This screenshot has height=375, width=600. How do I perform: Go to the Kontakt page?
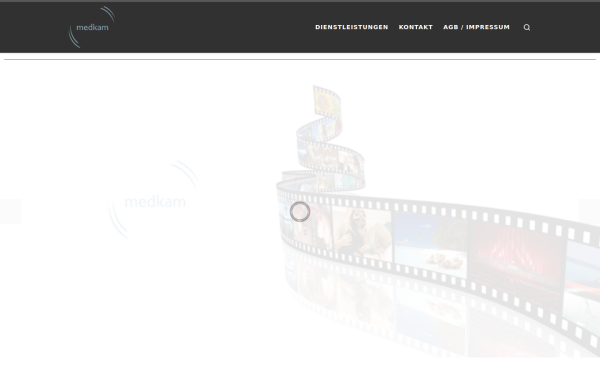point(416,27)
